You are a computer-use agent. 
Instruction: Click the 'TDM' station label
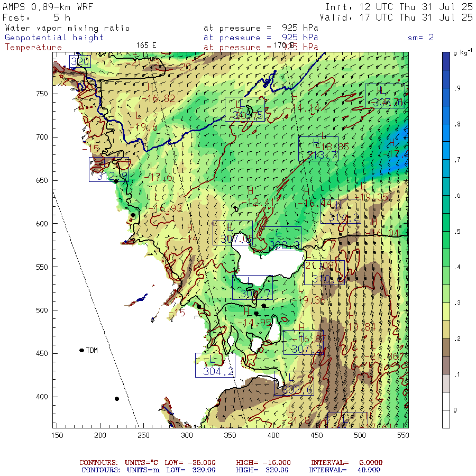[92, 350]
